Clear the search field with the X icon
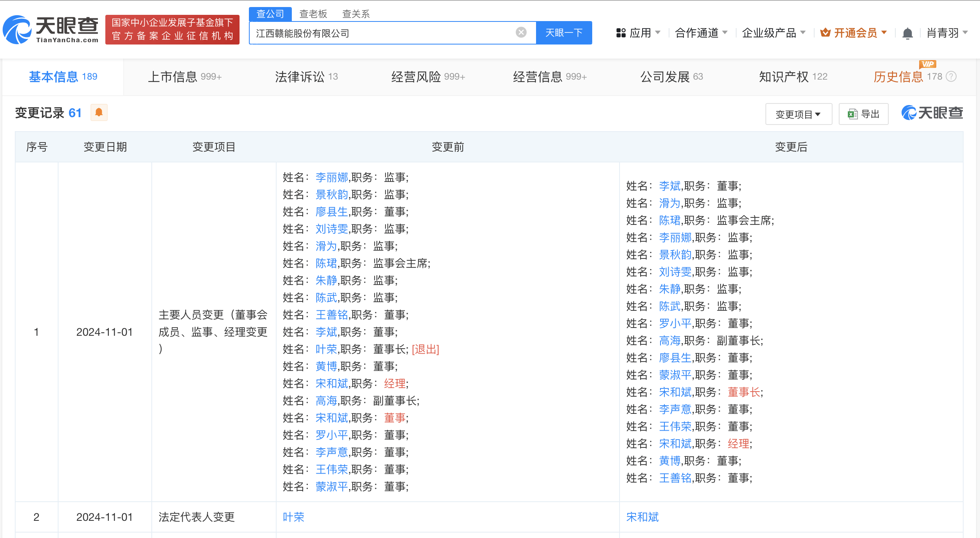 pyautogui.click(x=521, y=32)
